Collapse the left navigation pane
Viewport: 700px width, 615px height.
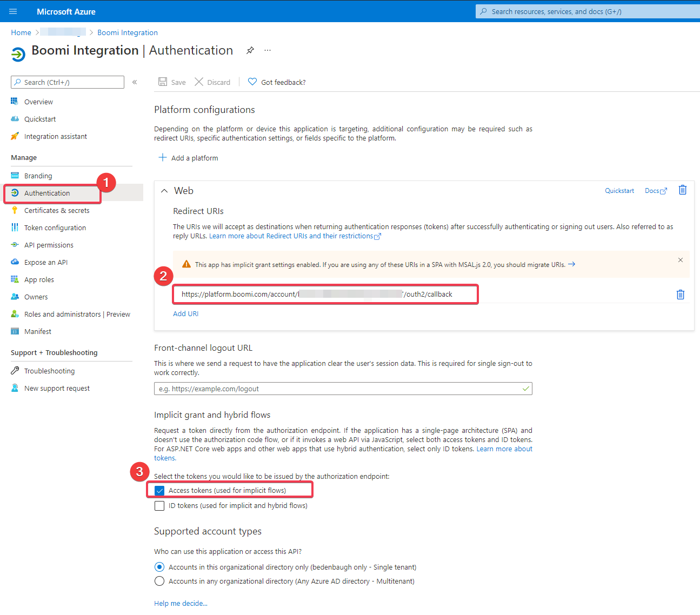tap(135, 82)
